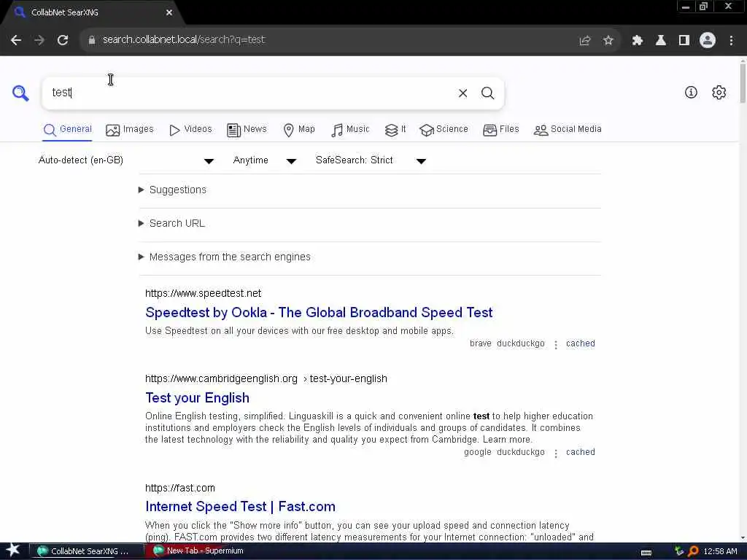Open the Anytime time range dropdown
The image size is (747, 560).
pos(264,160)
